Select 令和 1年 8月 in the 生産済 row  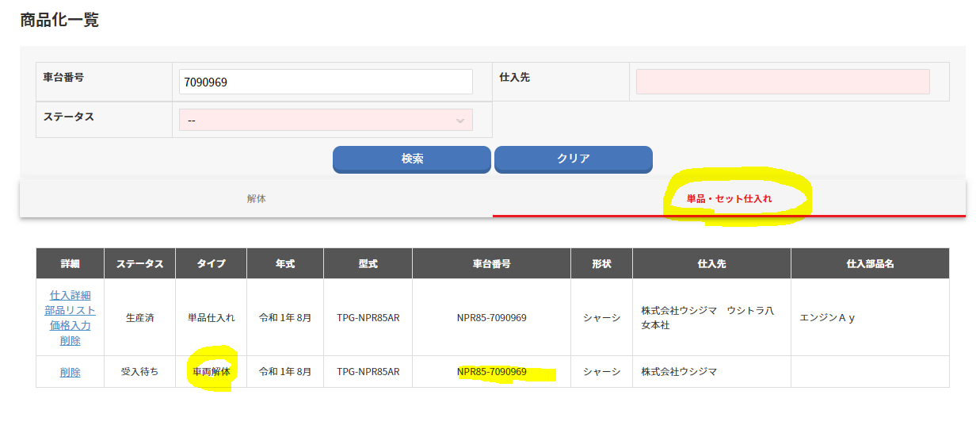pos(285,317)
